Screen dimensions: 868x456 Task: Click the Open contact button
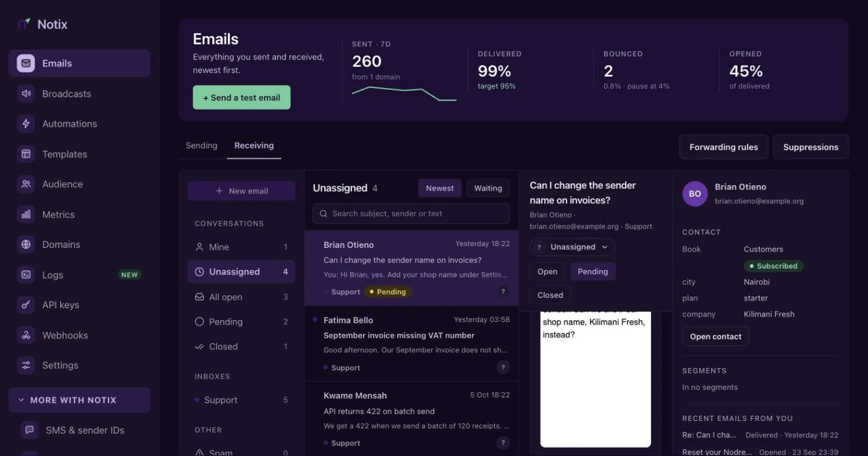pos(715,337)
